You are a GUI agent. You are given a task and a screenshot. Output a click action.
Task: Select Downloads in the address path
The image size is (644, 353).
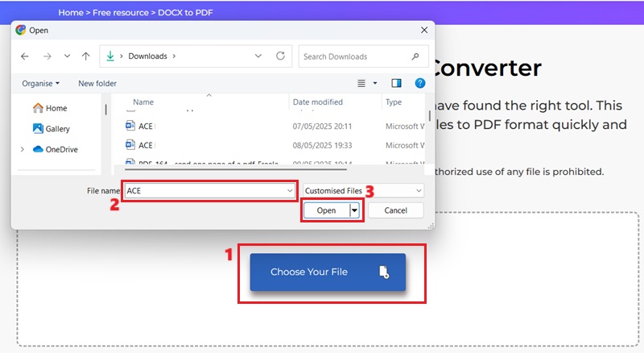[x=147, y=56]
